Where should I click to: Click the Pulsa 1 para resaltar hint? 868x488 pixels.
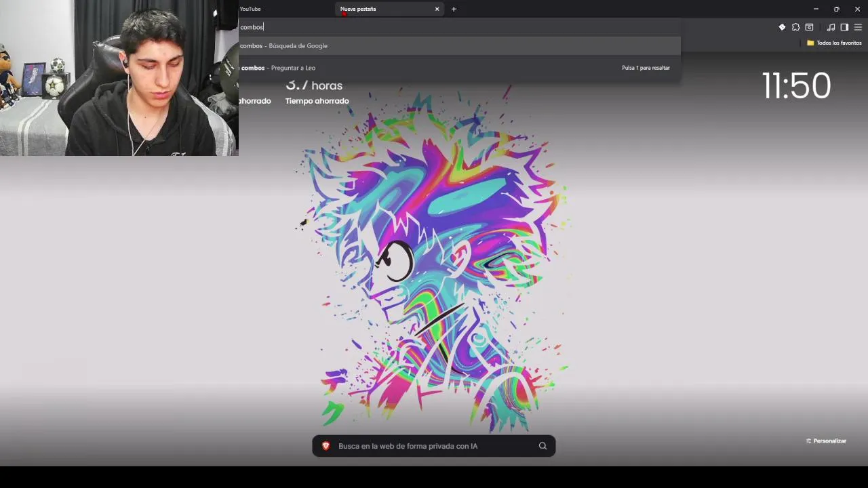(646, 68)
